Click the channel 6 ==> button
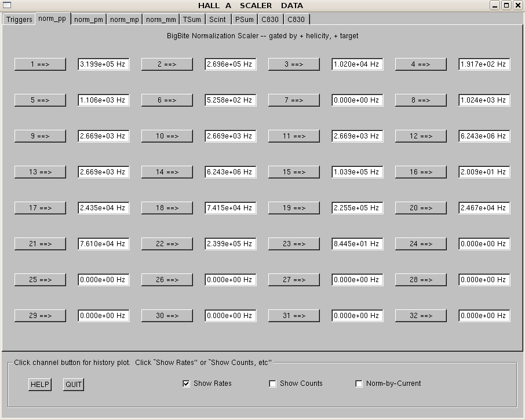Viewport: 525px width, 420px height. (x=167, y=100)
